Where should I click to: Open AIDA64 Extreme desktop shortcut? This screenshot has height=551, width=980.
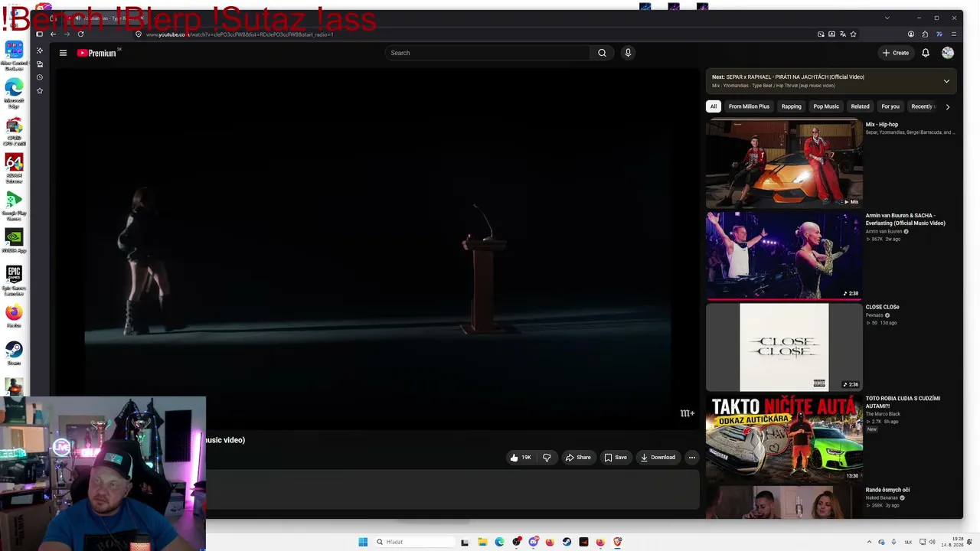[14, 168]
